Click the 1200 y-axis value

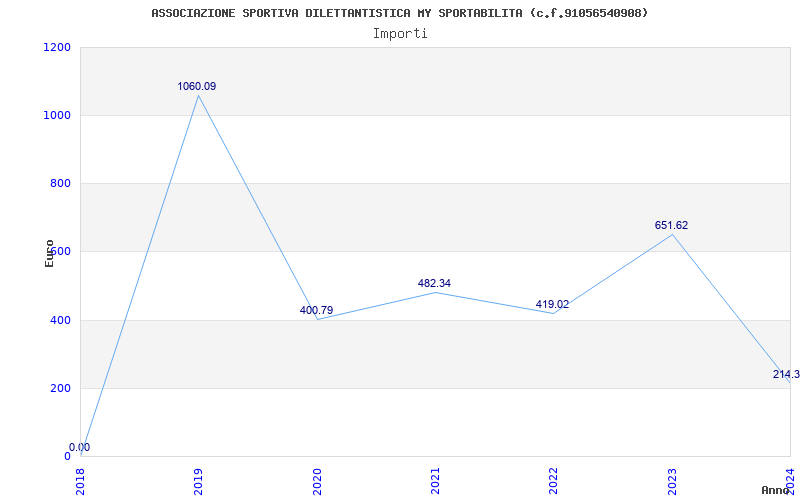pos(58,47)
